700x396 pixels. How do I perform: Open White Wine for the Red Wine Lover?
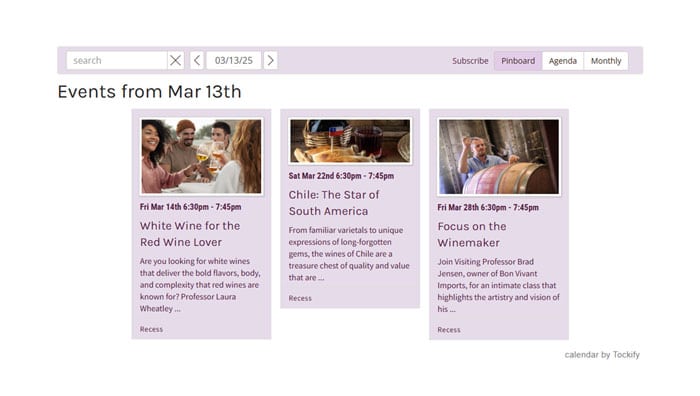(190, 234)
